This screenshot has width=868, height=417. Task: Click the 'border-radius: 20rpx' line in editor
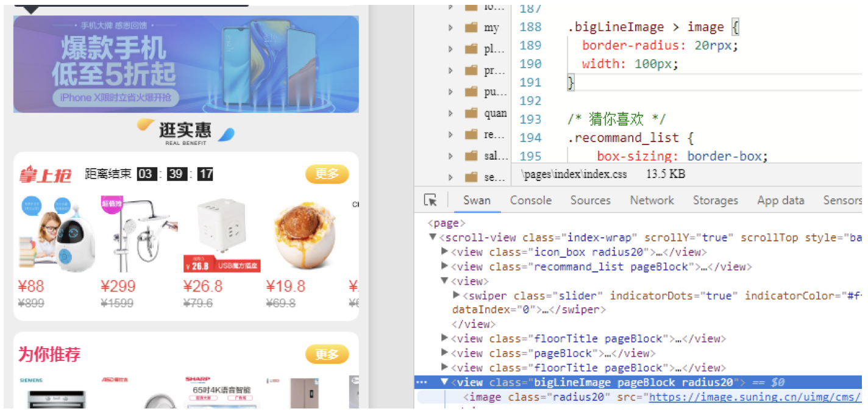point(660,45)
